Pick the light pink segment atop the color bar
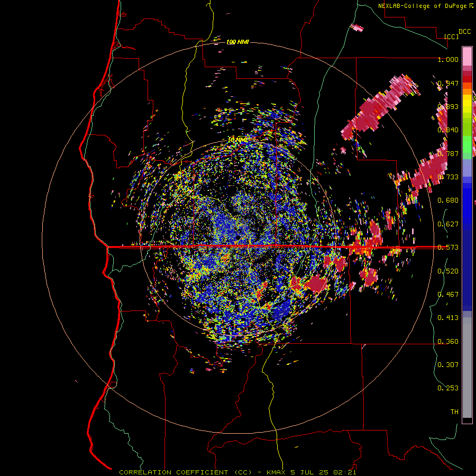The height and width of the screenshot is (476, 476). [467, 56]
